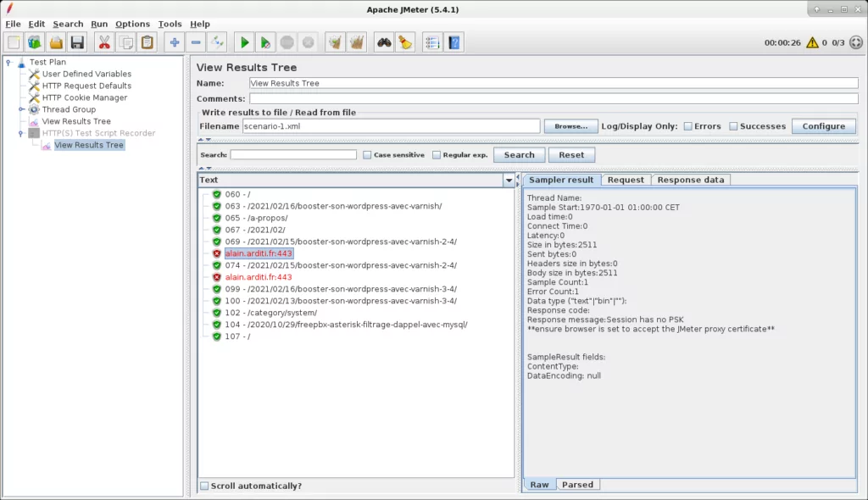Click the Copy icon in the toolbar
Screen dimensions: 868x500
125,42
